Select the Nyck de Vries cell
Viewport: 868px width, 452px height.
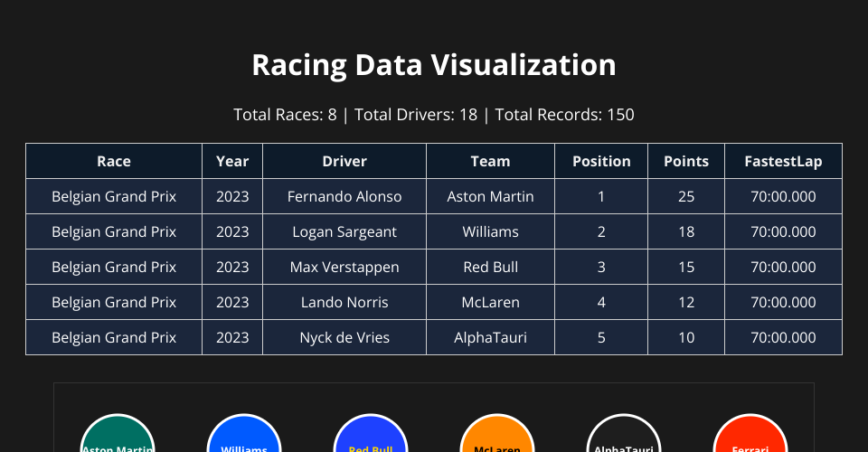[344, 337]
